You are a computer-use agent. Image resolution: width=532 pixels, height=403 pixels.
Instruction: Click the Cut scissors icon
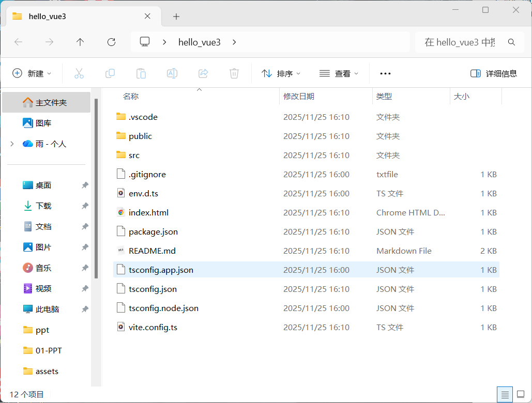coord(79,73)
